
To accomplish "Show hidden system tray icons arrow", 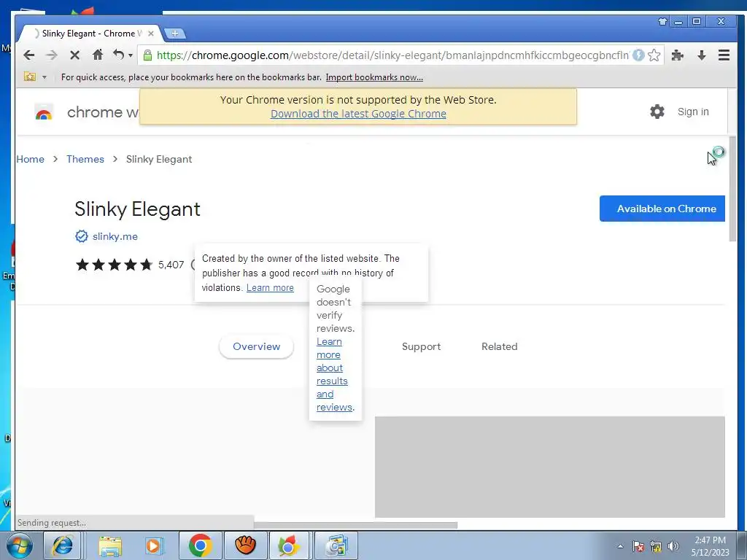I will (620, 546).
